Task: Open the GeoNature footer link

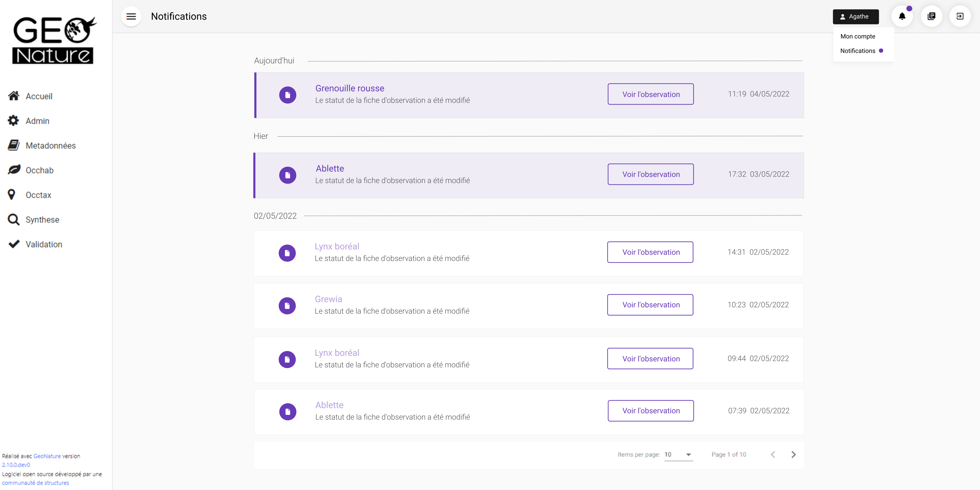Action: point(47,456)
